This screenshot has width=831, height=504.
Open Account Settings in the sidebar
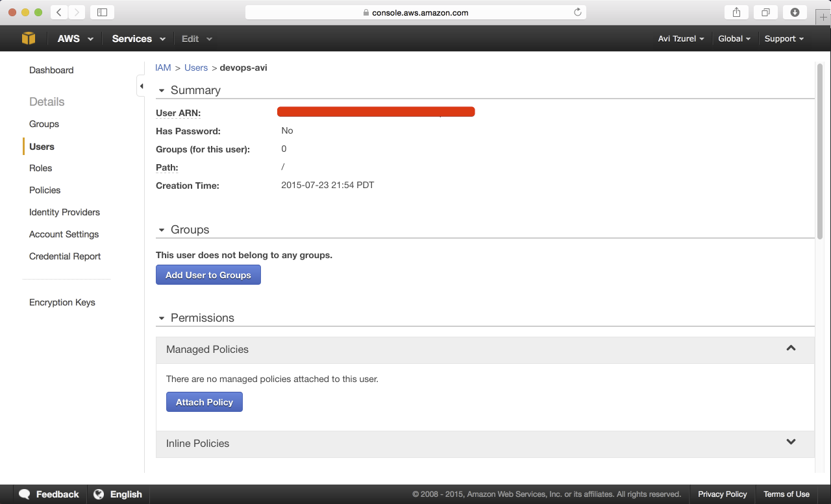click(x=64, y=234)
